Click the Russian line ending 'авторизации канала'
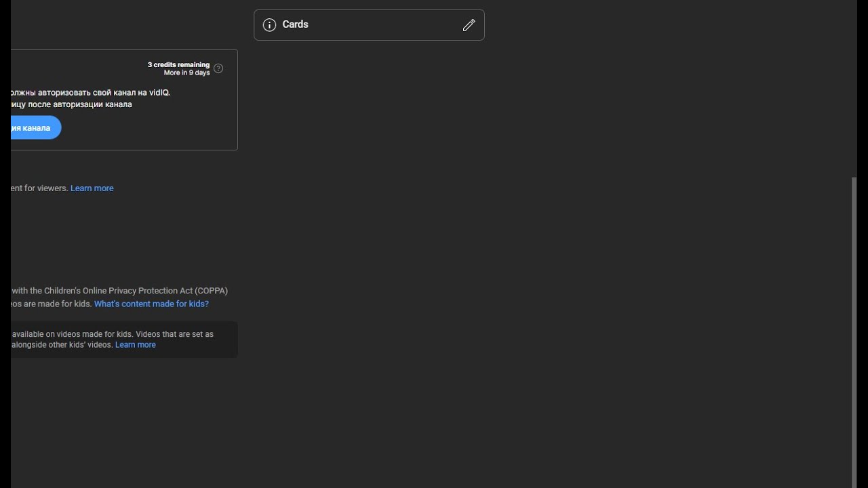This screenshot has height=488, width=868. coord(72,104)
